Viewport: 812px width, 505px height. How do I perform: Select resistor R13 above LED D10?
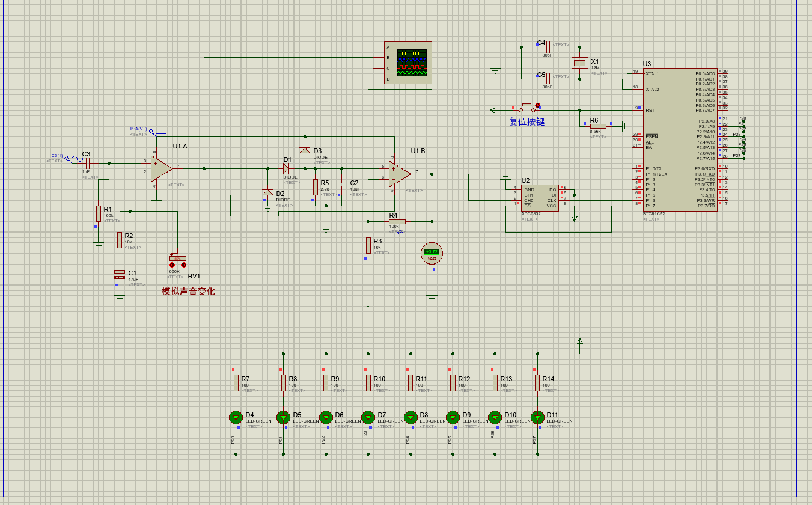click(495, 383)
